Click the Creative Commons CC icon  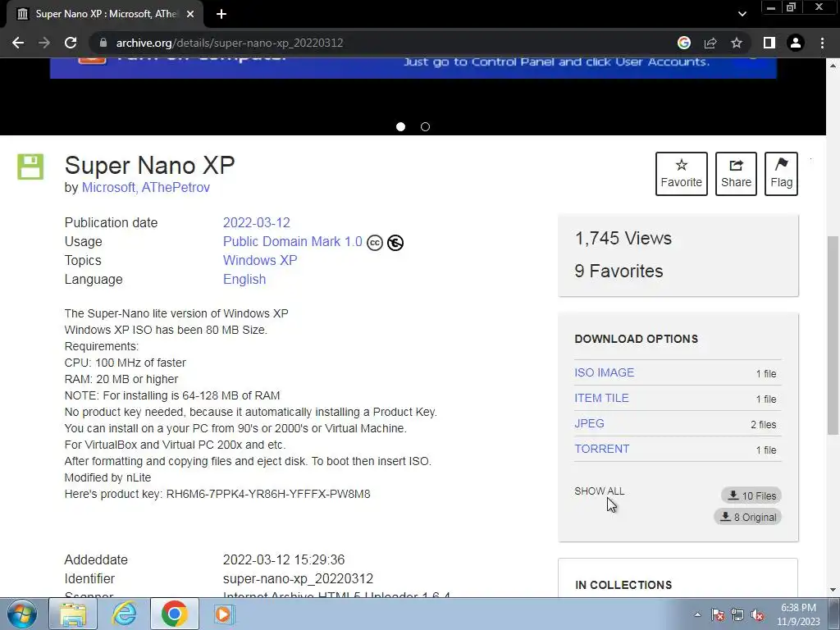(x=375, y=243)
